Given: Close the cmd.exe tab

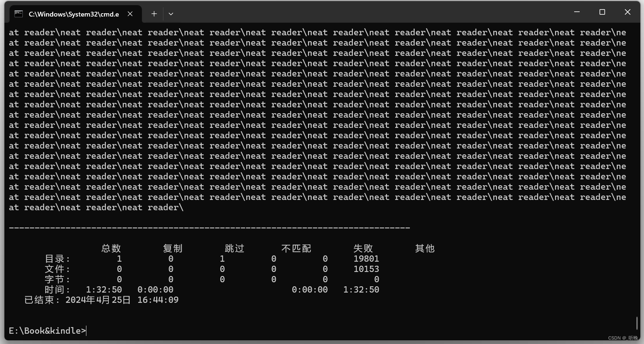Looking at the screenshot, I should pos(130,14).
